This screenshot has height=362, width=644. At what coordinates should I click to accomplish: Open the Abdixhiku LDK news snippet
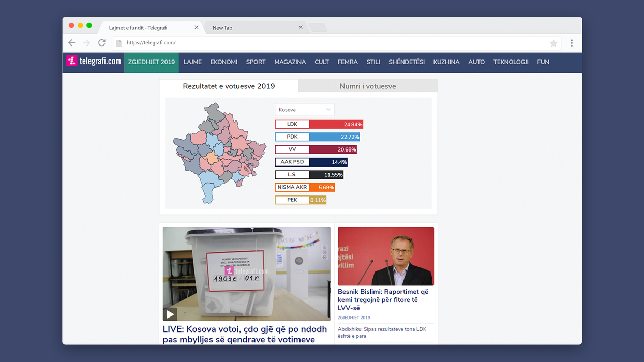coord(382,332)
